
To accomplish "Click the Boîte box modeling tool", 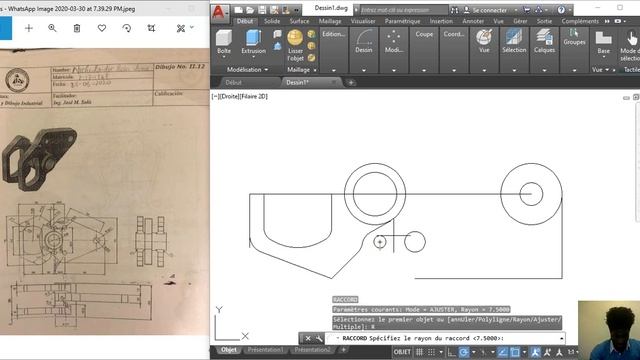I will click(x=224, y=42).
